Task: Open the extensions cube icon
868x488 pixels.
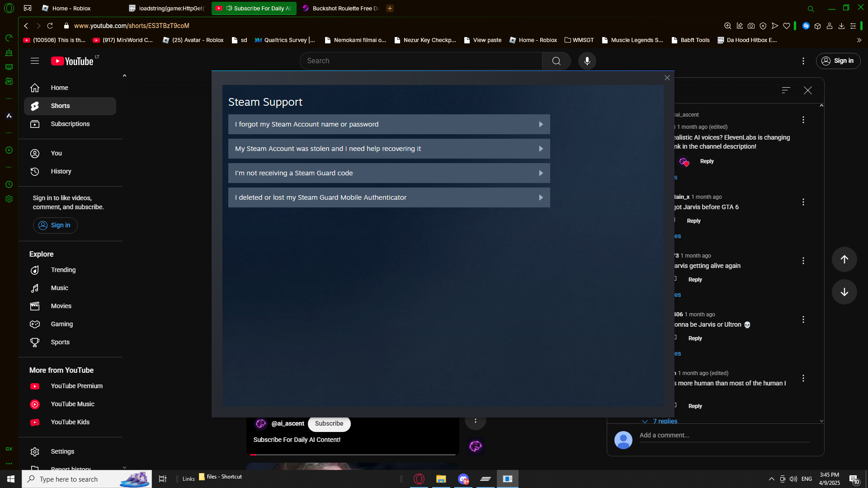Action: 818,26
